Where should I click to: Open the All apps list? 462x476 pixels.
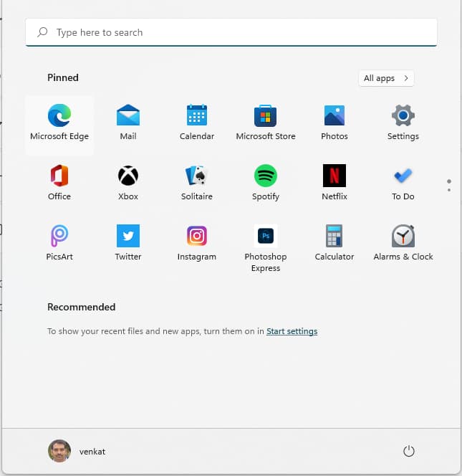point(386,78)
